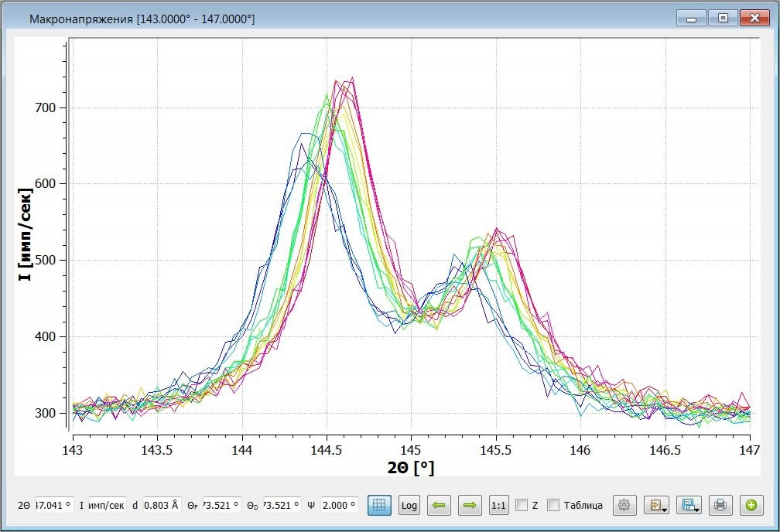The image size is (780, 532).
Task: Reset zoom with the 1:1 button
Action: point(499,506)
